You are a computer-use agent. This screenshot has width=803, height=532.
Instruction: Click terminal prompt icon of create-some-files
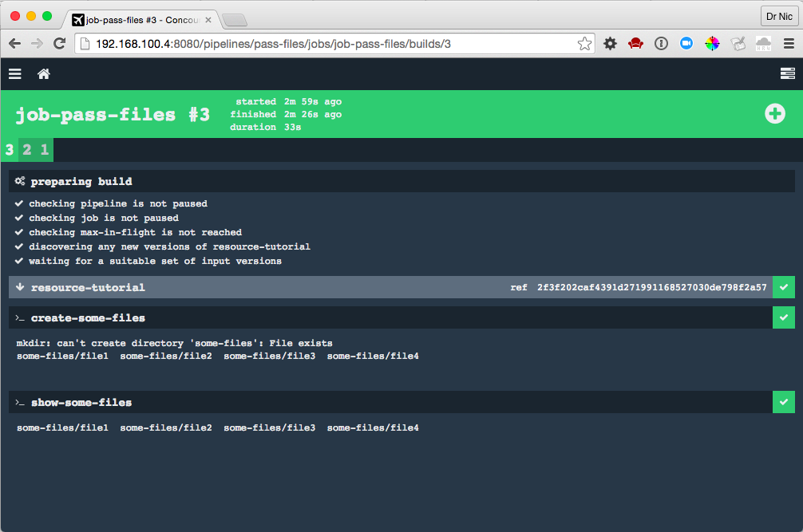[x=20, y=318]
